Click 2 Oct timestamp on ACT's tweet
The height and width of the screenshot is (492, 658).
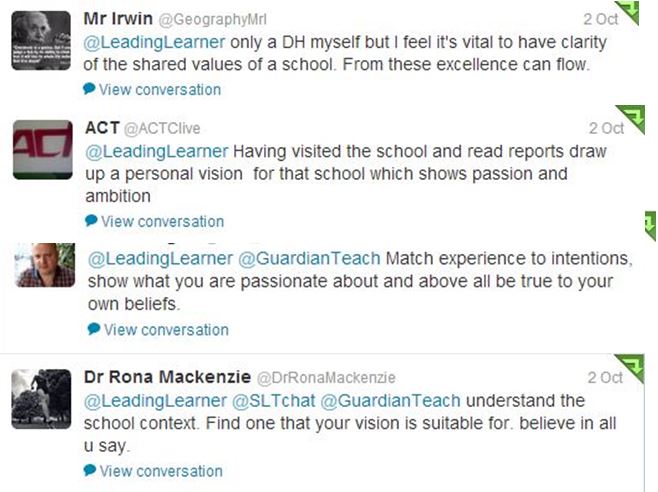(605, 128)
